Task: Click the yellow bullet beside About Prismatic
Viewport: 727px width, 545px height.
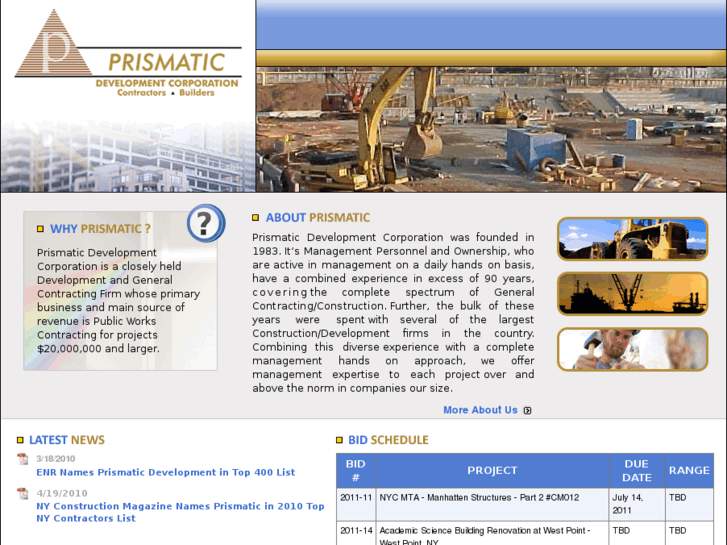Action: click(x=255, y=218)
